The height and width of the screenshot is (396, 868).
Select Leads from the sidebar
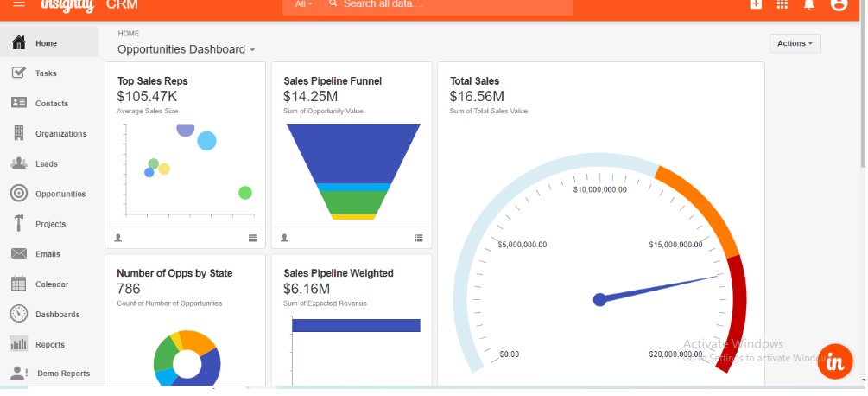(x=47, y=164)
